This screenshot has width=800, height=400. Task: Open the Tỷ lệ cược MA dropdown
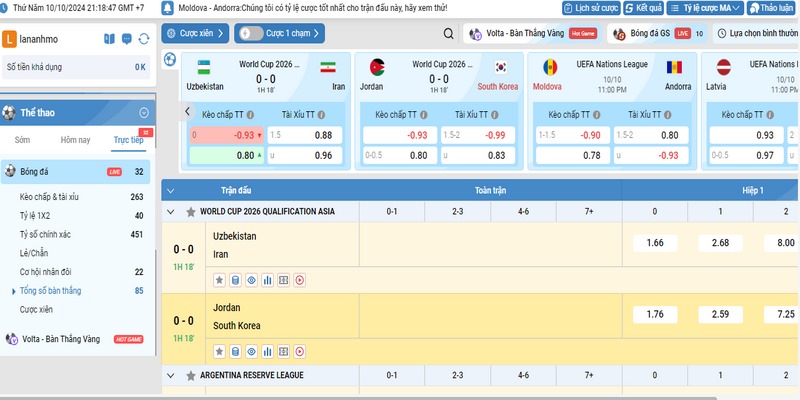705,8
